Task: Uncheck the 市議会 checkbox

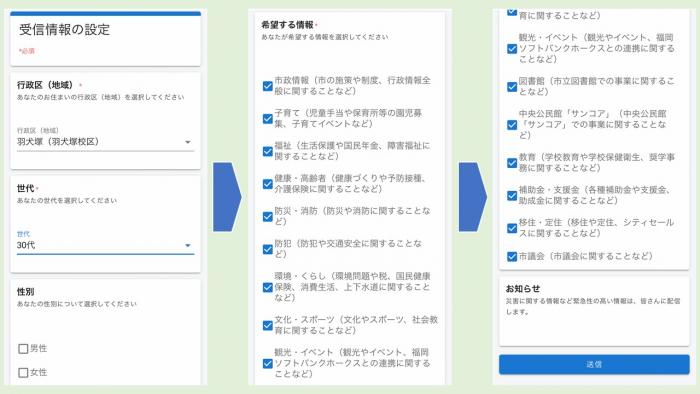Action: click(x=512, y=256)
